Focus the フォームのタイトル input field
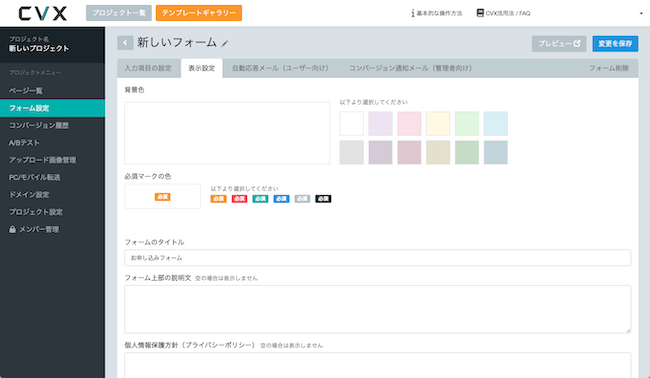Viewport: 650px width, 378px height. pyautogui.click(x=378, y=258)
